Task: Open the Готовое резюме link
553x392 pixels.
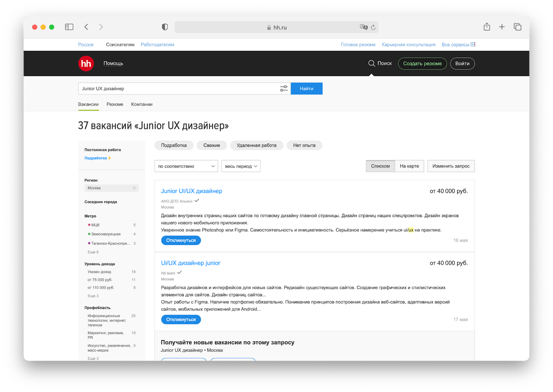Action: pos(358,45)
